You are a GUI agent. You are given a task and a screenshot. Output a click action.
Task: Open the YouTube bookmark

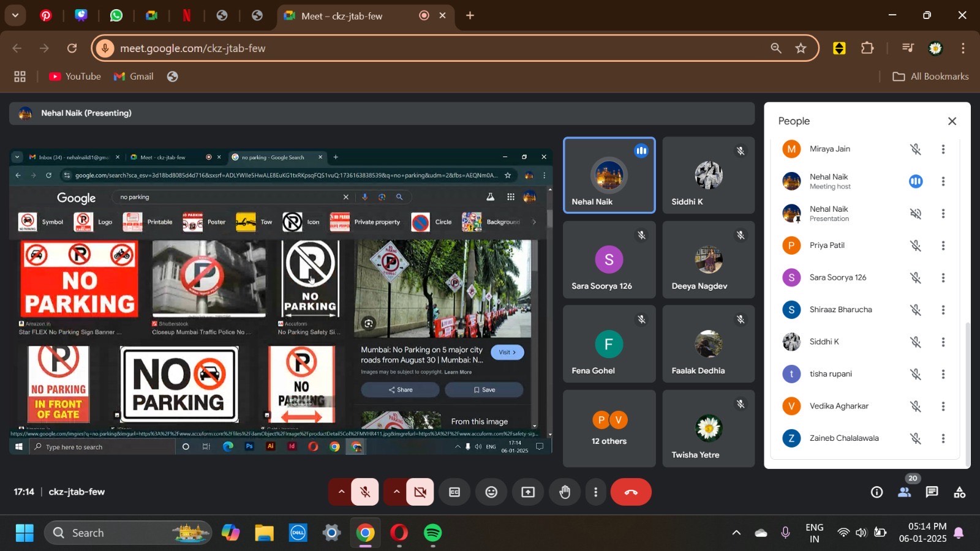75,77
